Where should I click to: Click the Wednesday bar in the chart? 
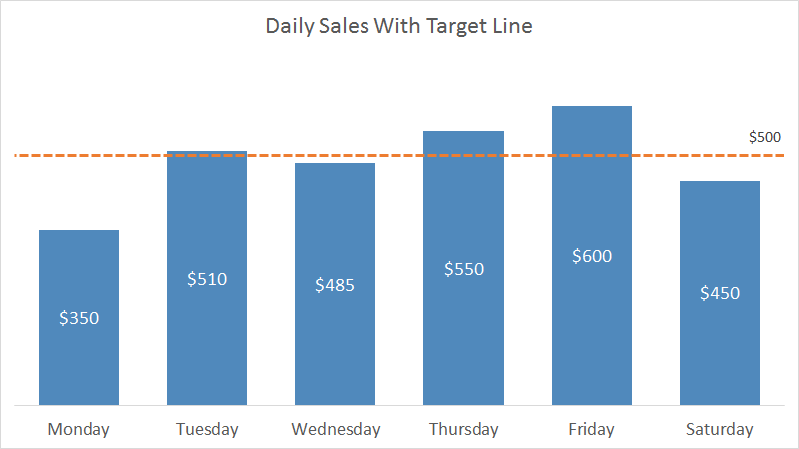335,340
